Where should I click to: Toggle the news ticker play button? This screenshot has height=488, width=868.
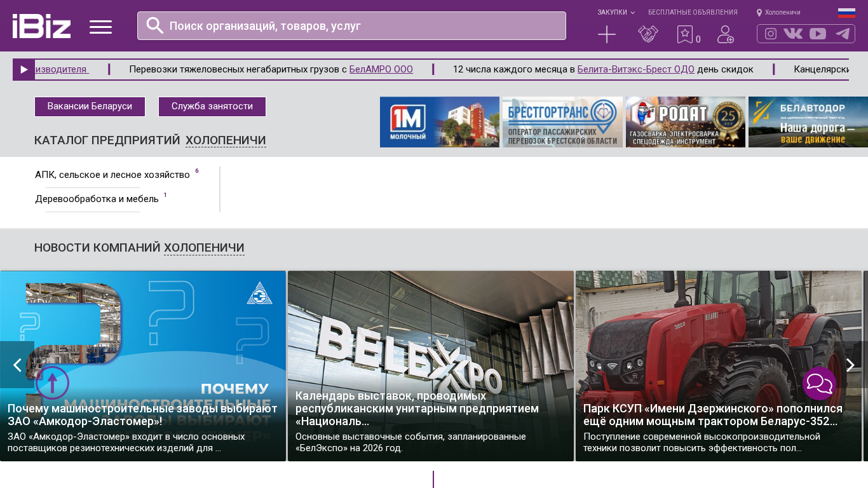tap(24, 69)
